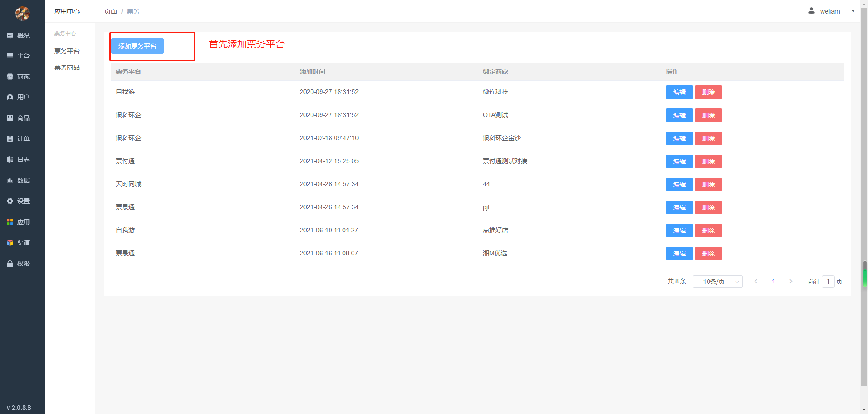Open the 订单 orders icon in sidebar
The width and height of the screenshot is (868, 414).
[x=10, y=139]
